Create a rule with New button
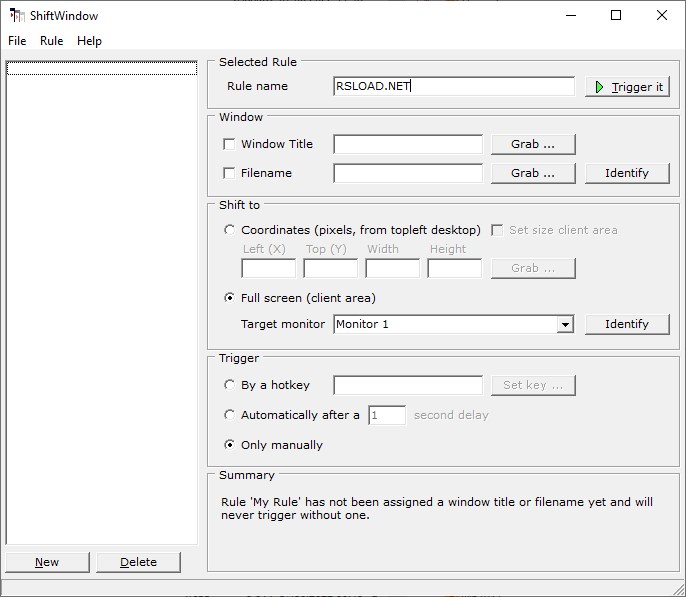 pos(47,562)
